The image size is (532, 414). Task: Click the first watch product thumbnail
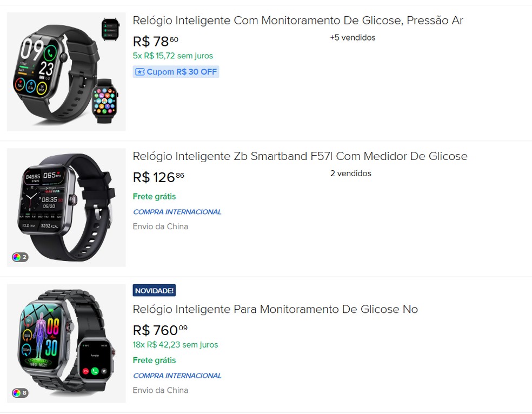[x=66, y=71]
